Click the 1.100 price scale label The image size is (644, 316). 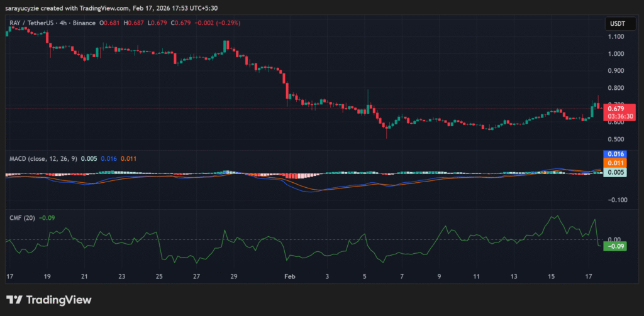pyautogui.click(x=616, y=36)
